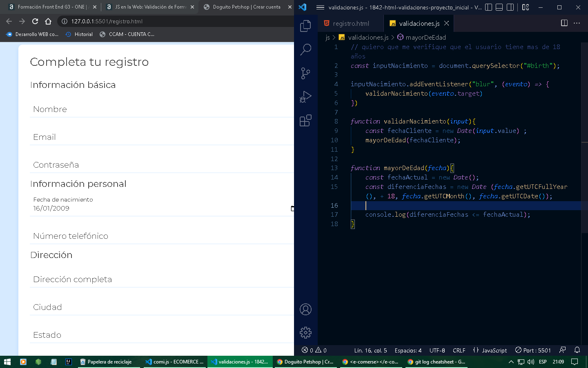
Task: Click the Número telefónico field
Action: [x=162, y=236]
